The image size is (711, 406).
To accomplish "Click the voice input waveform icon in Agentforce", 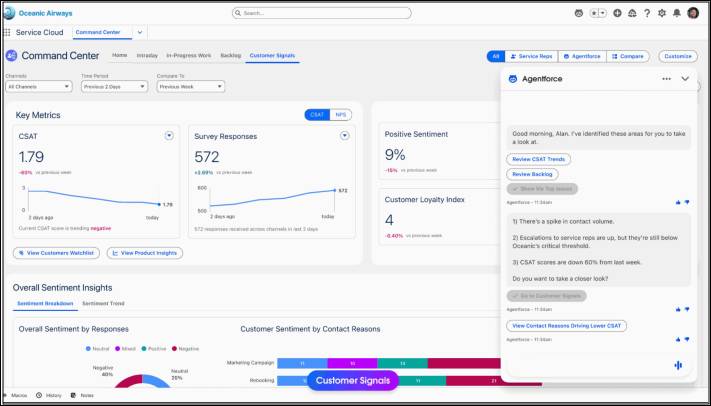I will click(x=678, y=365).
